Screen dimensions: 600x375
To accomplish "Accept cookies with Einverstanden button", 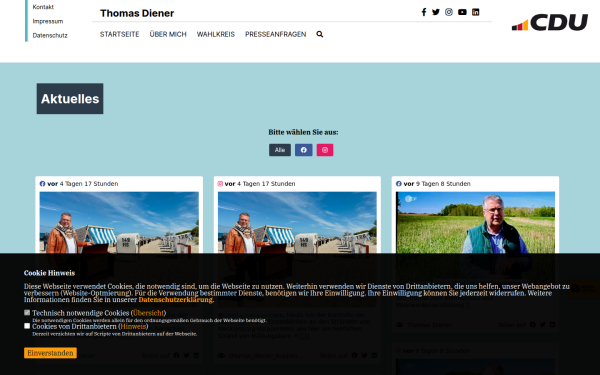I will tap(50, 353).
